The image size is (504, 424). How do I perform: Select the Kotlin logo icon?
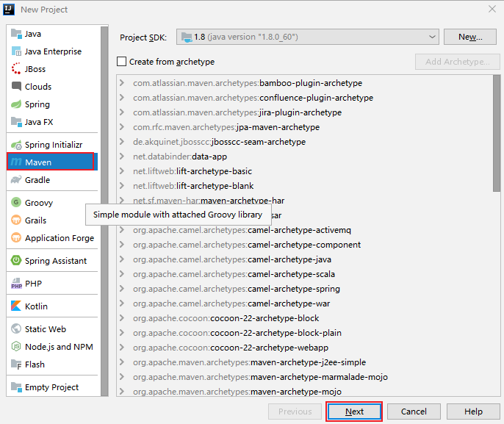point(16,306)
